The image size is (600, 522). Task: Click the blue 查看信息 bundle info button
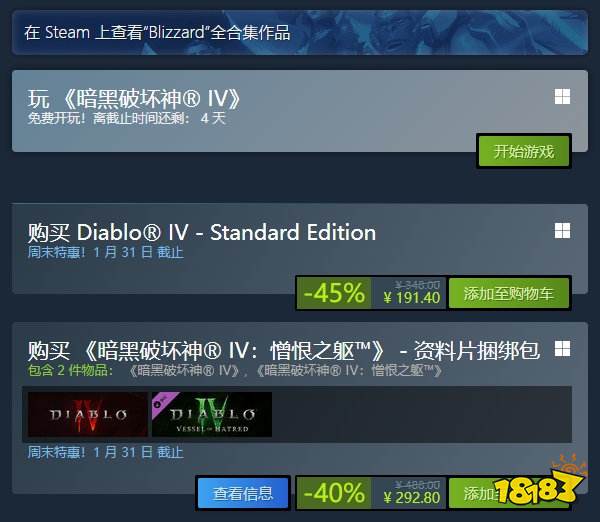point(243,493)
